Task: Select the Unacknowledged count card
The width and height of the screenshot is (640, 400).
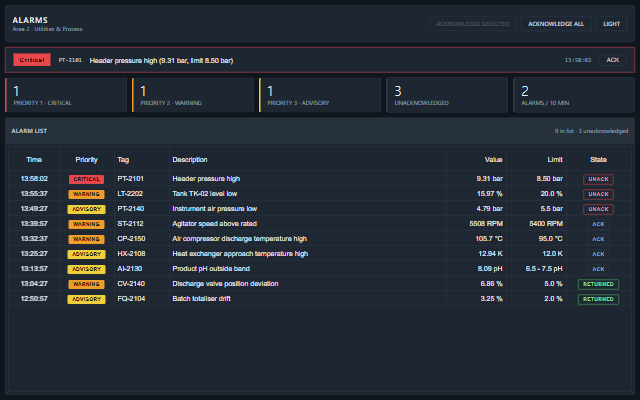Action: [447, 95]
